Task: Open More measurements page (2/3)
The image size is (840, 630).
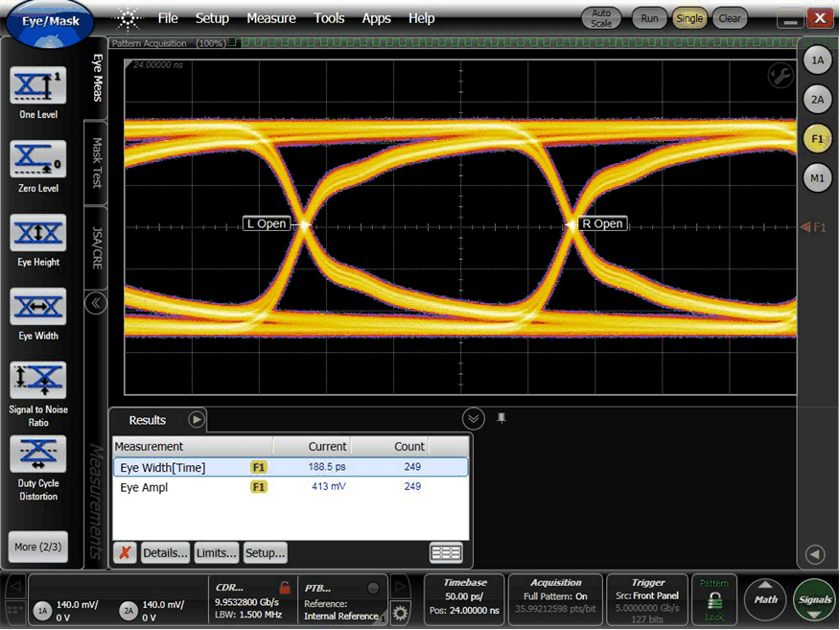Action: (37, 547)
